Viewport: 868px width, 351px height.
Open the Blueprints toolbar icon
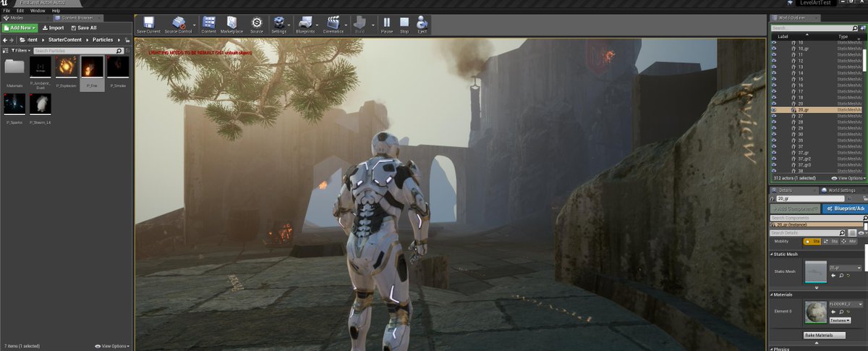click(305, 25)
